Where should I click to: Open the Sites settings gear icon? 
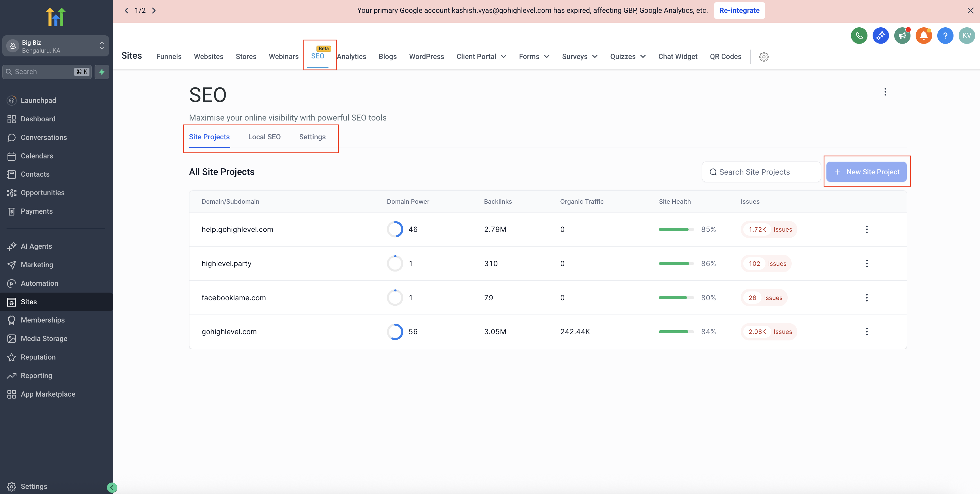[x=763, y=57]
